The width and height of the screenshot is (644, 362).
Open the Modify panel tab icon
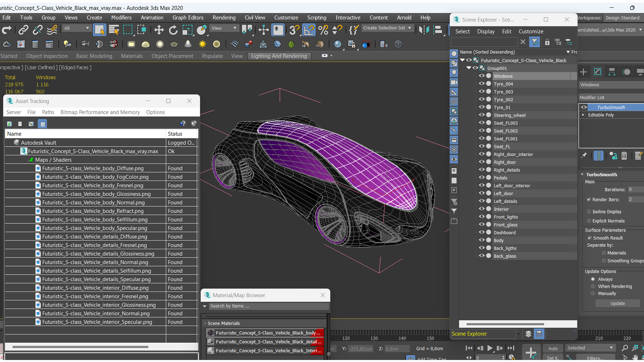click(x=597, y=72)
